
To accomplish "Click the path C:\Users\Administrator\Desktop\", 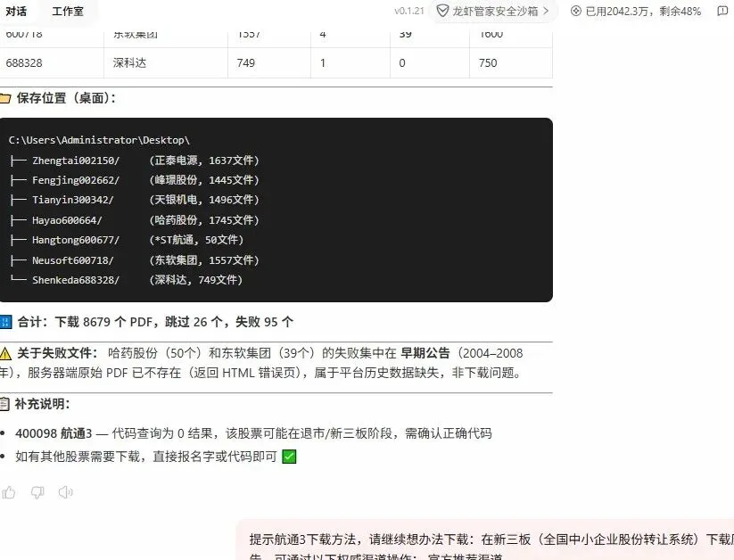I will [x=99, y=140].
